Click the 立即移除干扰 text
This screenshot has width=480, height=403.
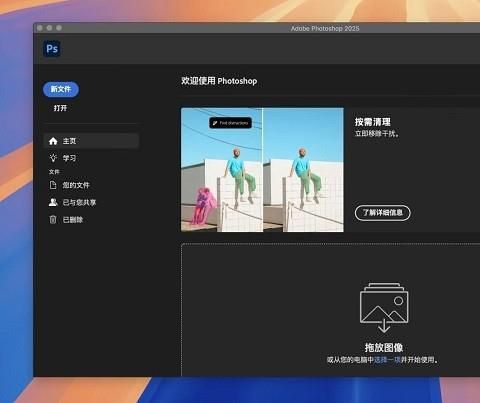tap(377, 134)
